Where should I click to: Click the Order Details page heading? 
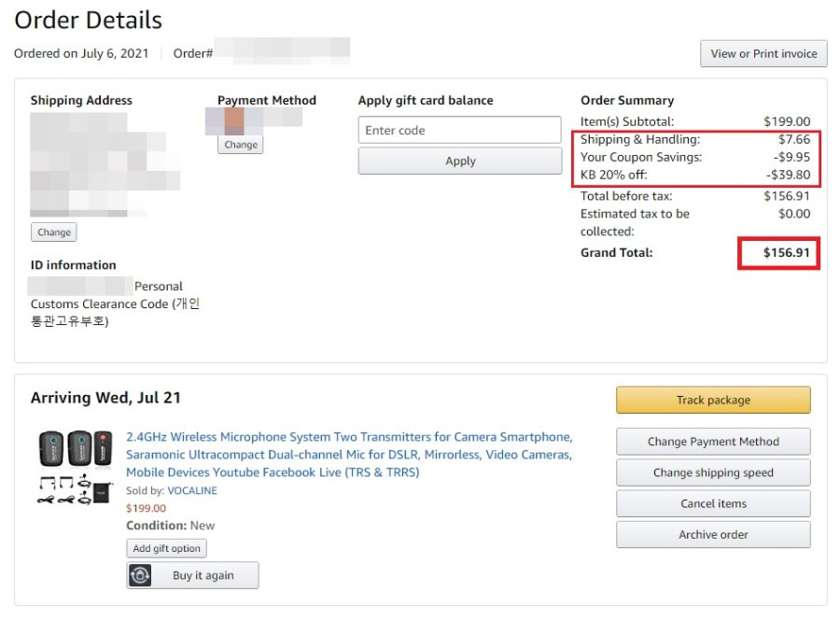(88, 21)
